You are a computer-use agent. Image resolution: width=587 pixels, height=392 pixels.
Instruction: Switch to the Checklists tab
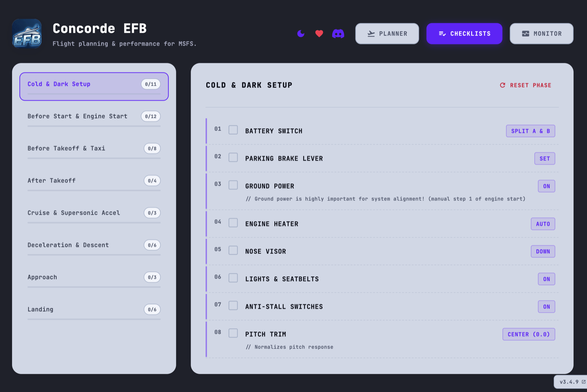click(464, 34)
